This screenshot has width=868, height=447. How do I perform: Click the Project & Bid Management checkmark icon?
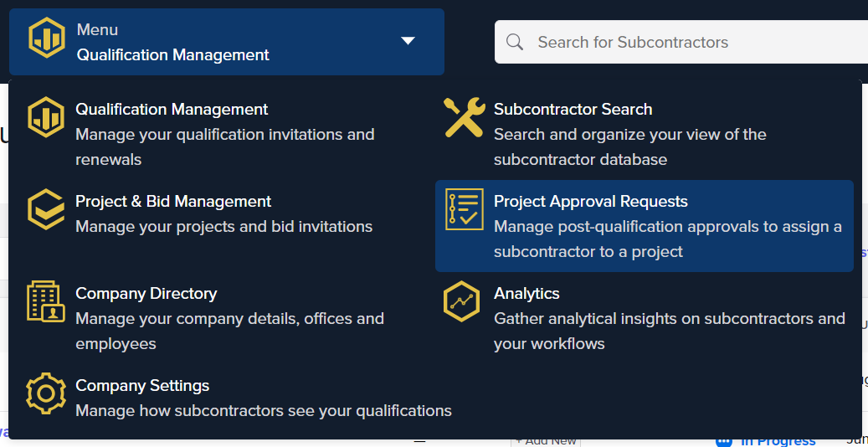click(46, 209)
